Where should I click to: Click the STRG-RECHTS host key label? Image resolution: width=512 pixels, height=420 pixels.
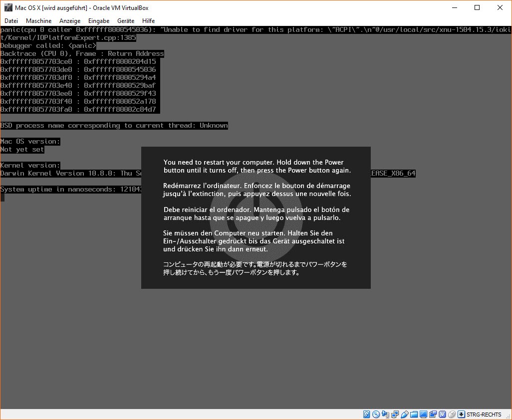484,415
